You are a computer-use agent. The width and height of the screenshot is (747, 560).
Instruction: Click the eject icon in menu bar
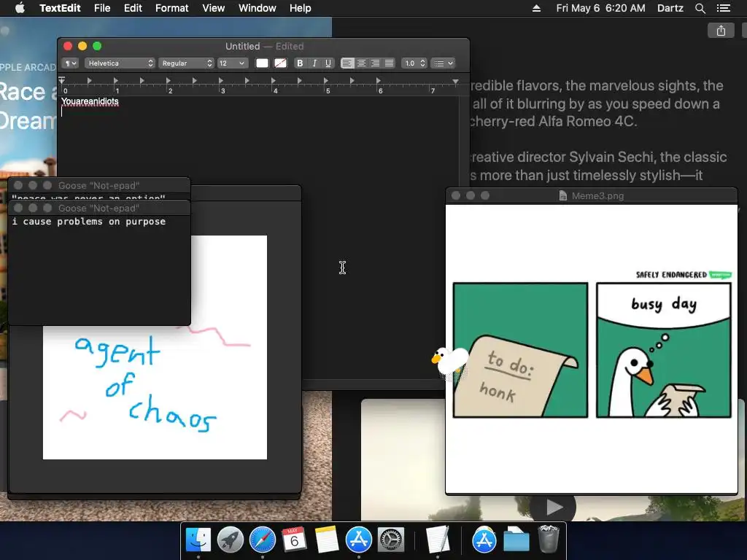click(536, 8)
